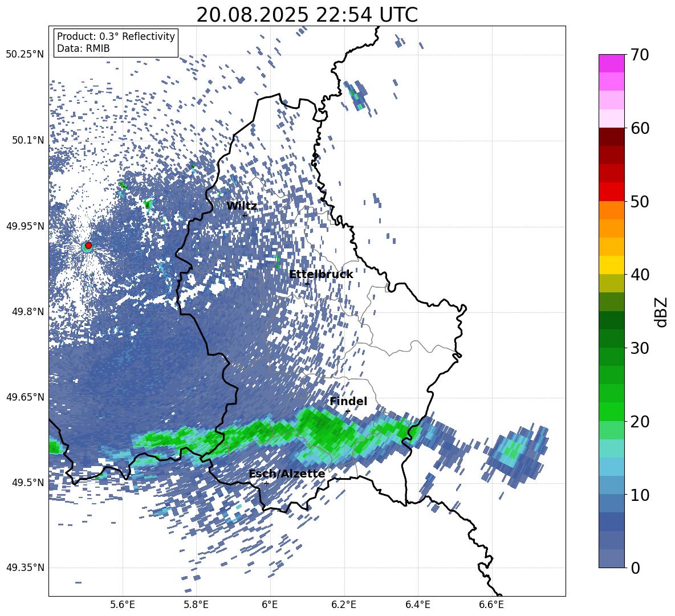Click the 50.25°N latitude label
The width and height of the screenshot is (675, 616).
pos(25,55)
